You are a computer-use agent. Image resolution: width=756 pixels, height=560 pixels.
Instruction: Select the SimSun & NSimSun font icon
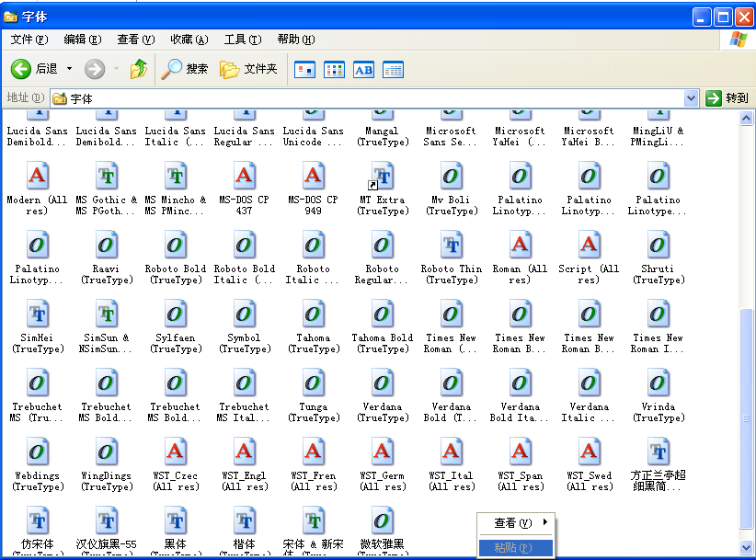click(x=106, y=314)
